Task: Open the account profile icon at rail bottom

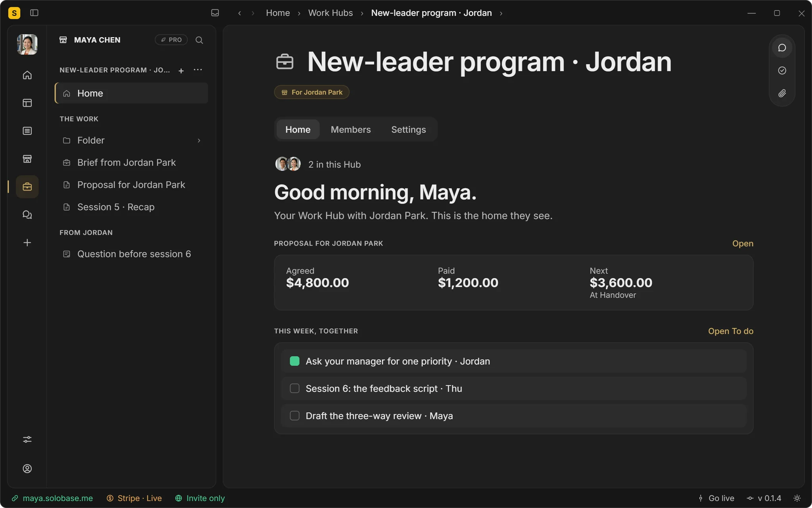Action: (x=27, y=469)
